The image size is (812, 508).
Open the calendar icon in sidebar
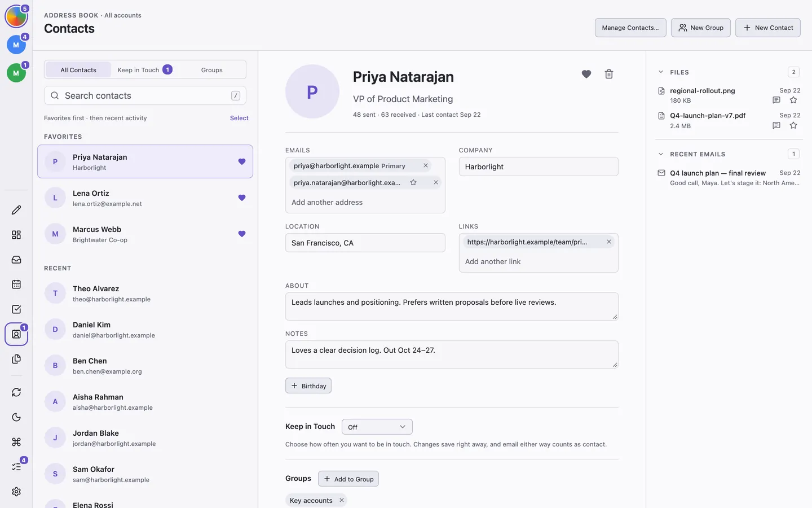[16, 284]
